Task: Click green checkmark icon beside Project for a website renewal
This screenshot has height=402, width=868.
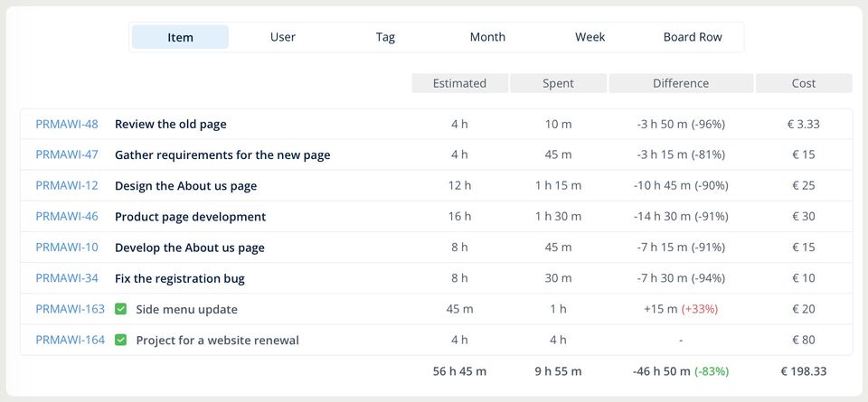Action: tap(120, 340)
